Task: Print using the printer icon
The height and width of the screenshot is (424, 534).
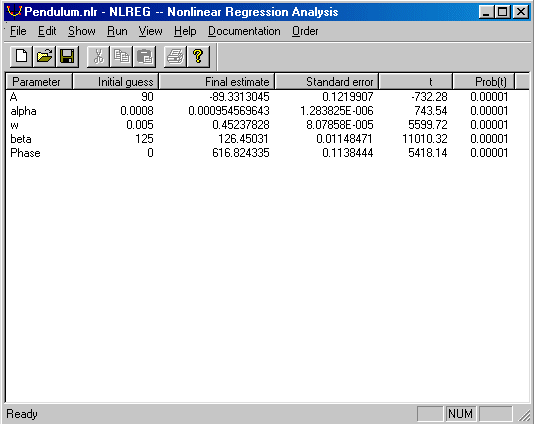Action: tap(175, 56)
